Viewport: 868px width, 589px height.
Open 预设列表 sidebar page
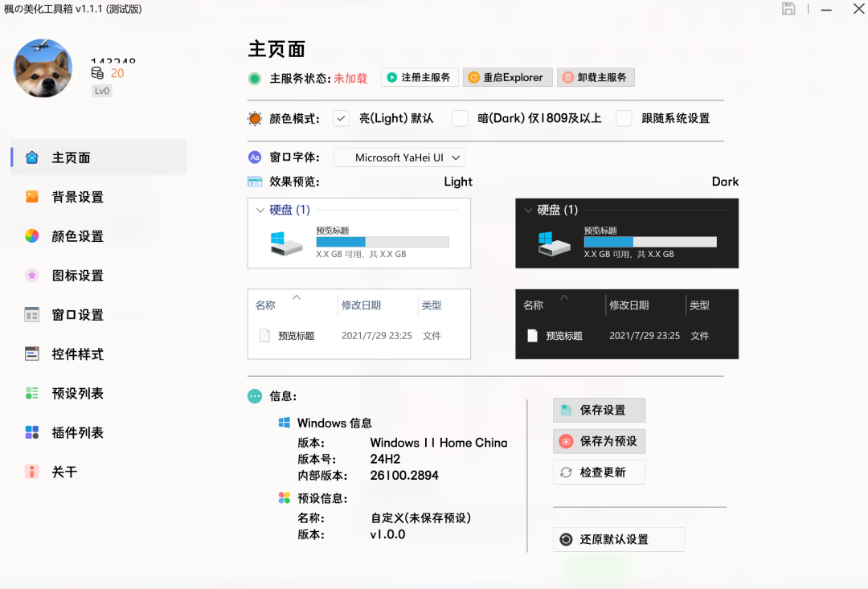tap(99, 394)
